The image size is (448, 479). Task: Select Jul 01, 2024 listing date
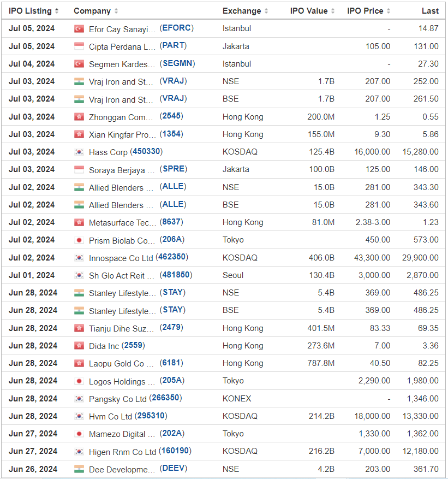(32, 275)
